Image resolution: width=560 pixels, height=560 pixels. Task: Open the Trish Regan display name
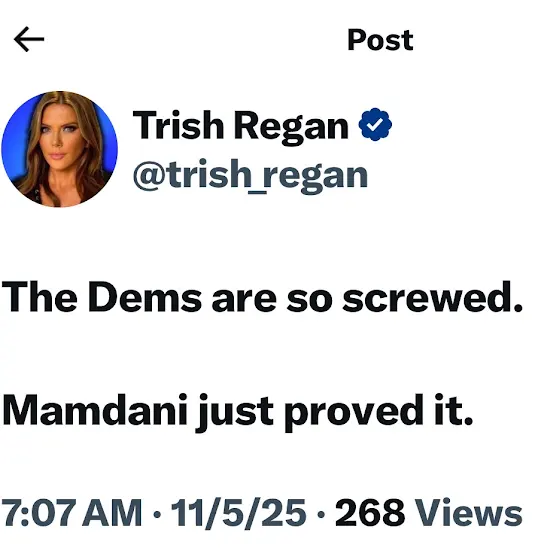pyautogui.click(x=240, y=126)
